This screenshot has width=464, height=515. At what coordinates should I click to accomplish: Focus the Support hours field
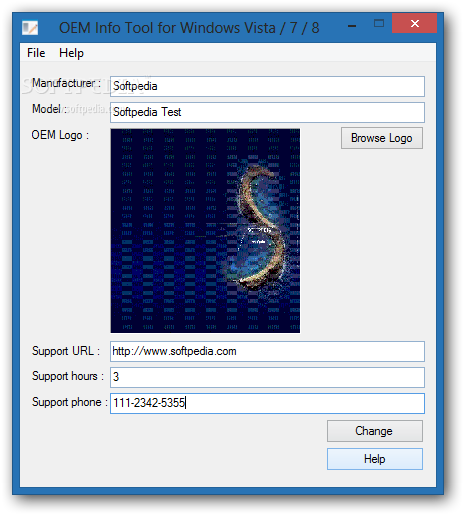click(x=267, y=377)
